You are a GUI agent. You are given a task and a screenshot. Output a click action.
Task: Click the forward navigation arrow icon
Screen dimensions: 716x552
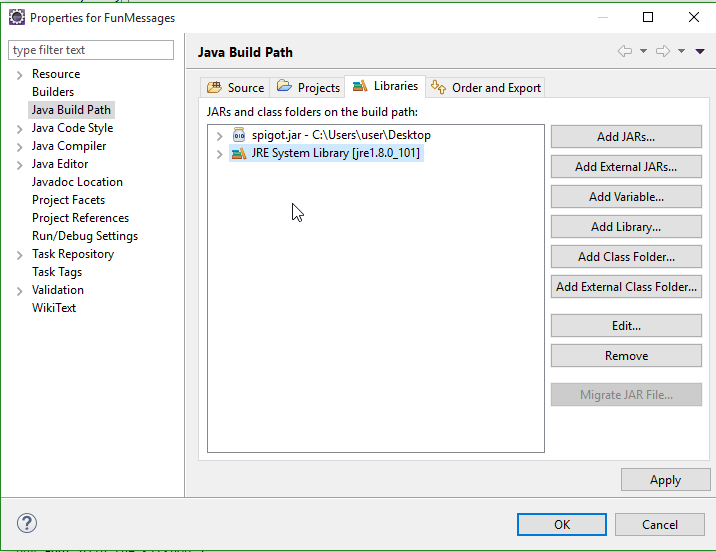click(x=663, y=51)
